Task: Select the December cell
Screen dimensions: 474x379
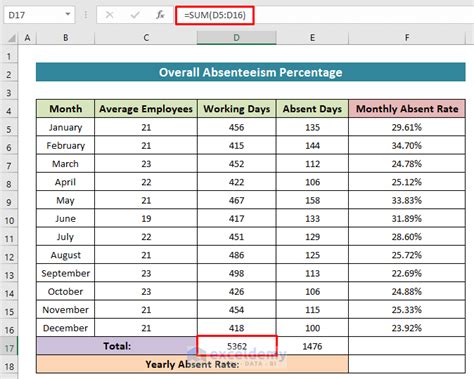Action: point(65,328)
